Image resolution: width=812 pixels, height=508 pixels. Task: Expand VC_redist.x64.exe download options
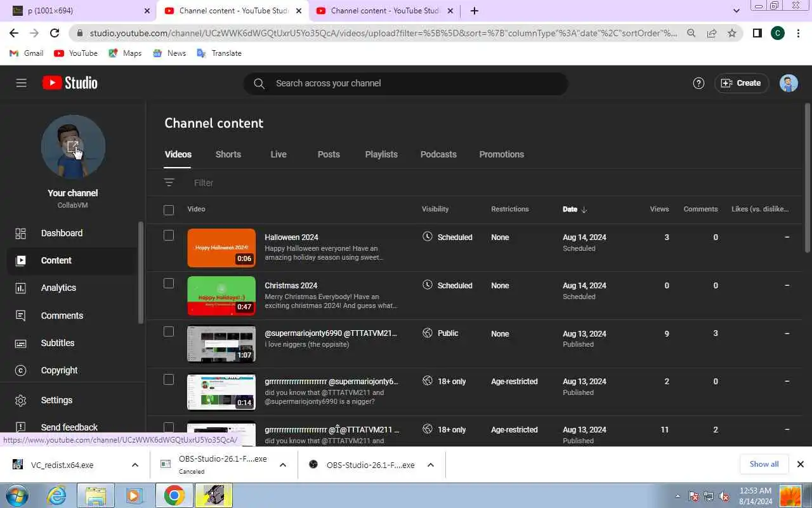[x=135, y=465]
